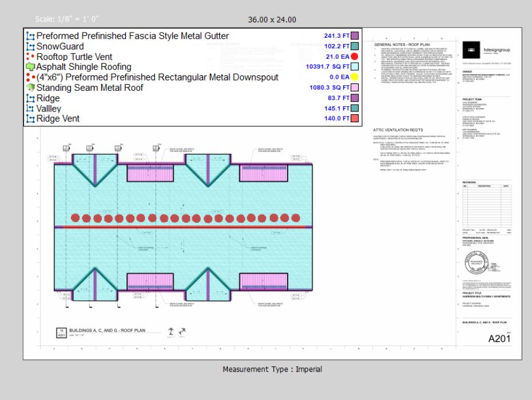Select the SnowGuard linear measurement icon

point(31,46)
